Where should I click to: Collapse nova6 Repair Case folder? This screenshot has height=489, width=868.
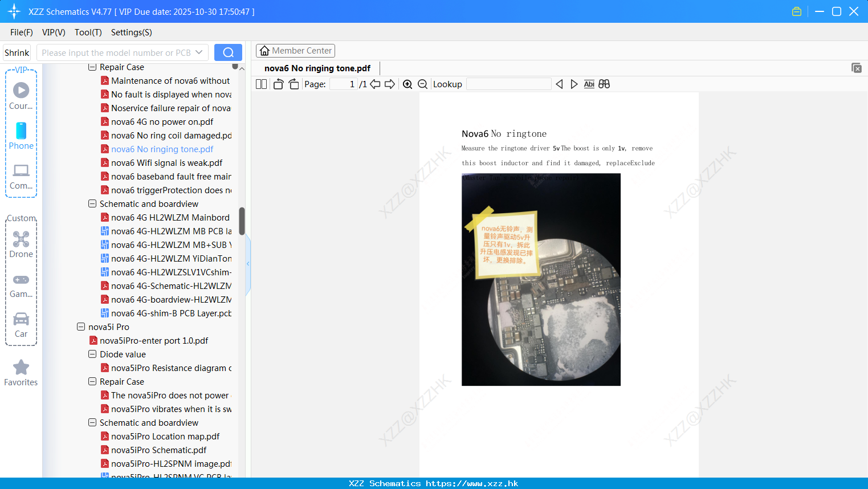(x=92, y=67)
